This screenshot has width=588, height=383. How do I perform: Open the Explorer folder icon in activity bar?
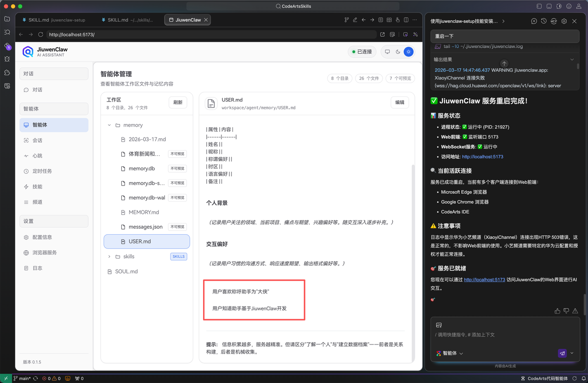tap(7, 19)
